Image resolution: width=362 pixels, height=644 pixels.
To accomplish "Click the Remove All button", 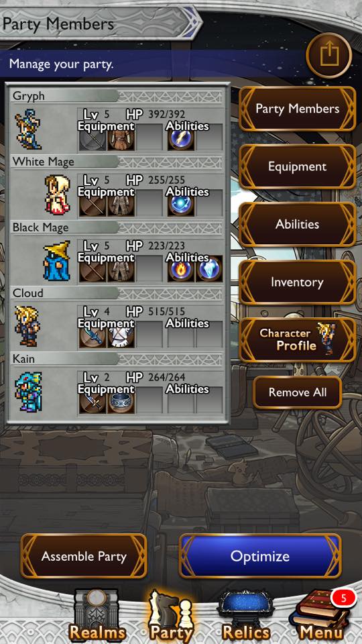I will point(298,392).
